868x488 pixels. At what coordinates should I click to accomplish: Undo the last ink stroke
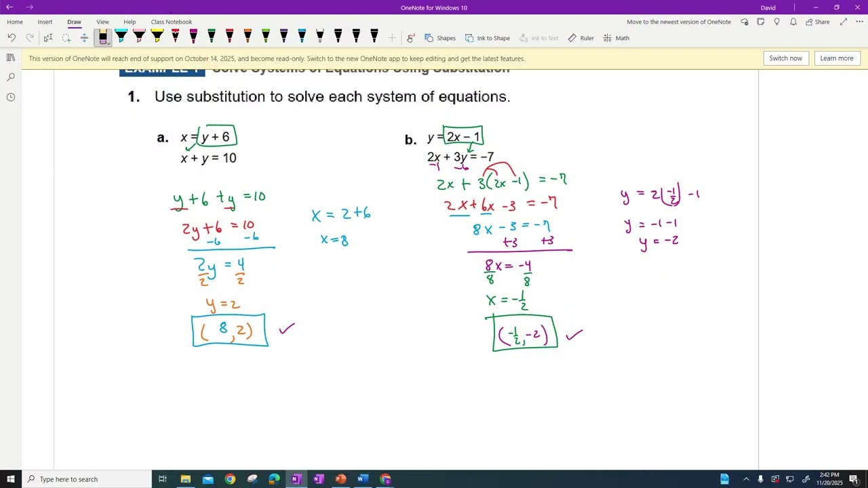12,38
